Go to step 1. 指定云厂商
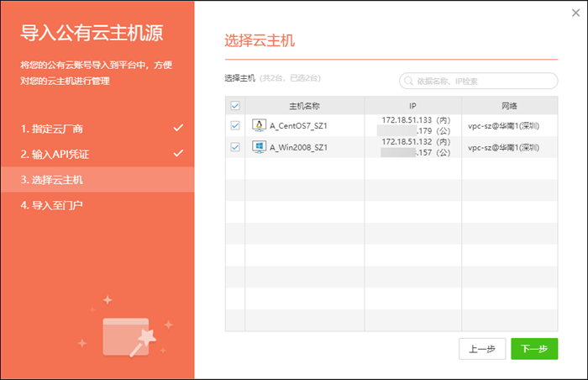588x380 pixels. 52,129
